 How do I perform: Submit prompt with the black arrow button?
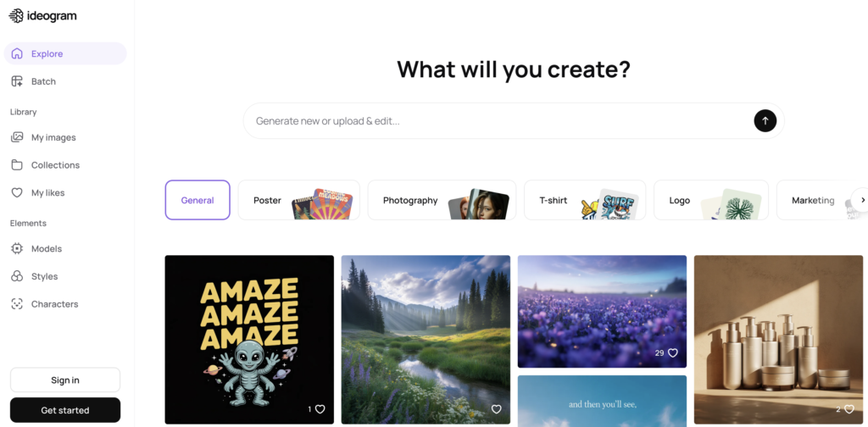pos(765,120)
